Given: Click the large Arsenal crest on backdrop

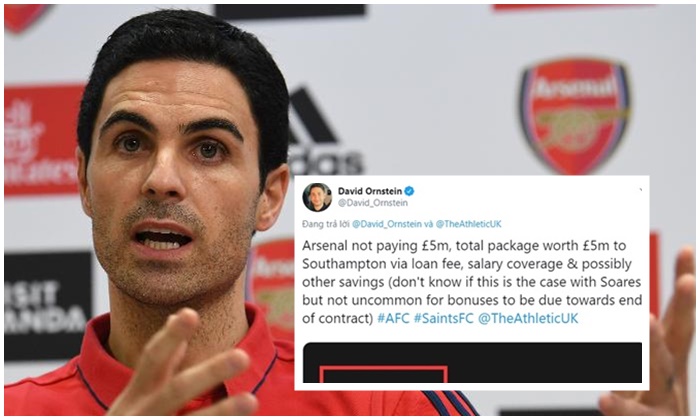Looking at the screenshot, I should [574, 115].
